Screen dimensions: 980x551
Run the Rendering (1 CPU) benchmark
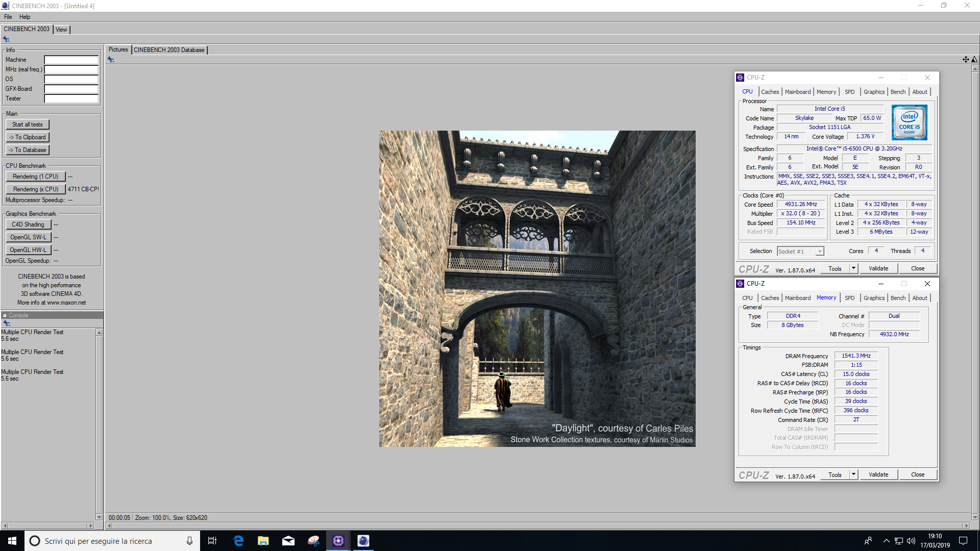coord(36,177)
